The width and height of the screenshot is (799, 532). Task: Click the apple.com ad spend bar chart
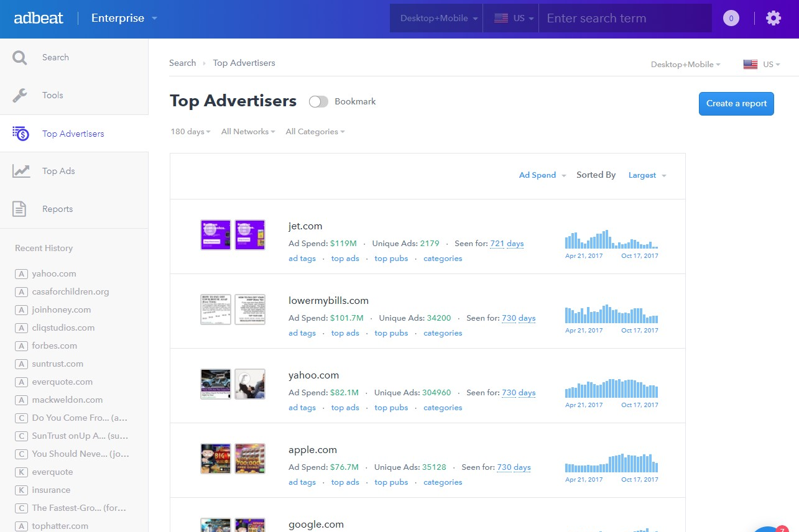611,463
